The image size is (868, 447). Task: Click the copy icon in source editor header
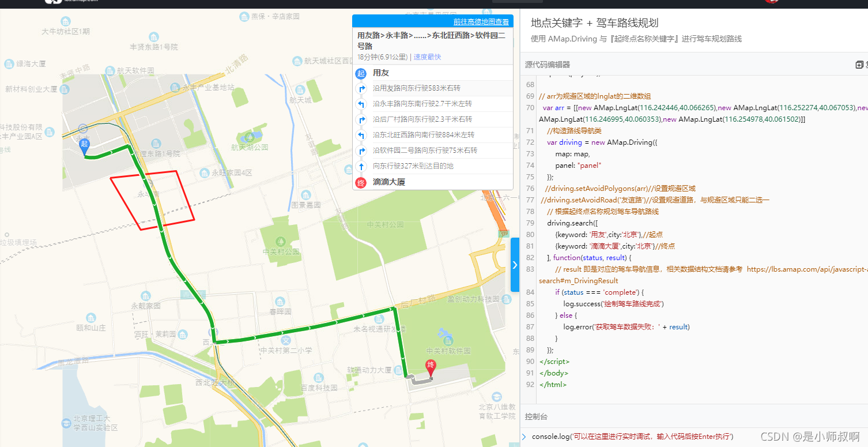859,65
